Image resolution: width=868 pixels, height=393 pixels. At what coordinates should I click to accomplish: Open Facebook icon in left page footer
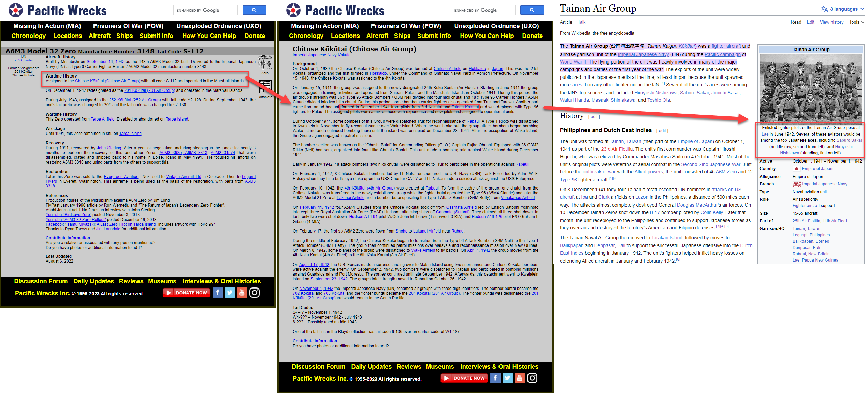pyautogui.click(x=217, y=293)
